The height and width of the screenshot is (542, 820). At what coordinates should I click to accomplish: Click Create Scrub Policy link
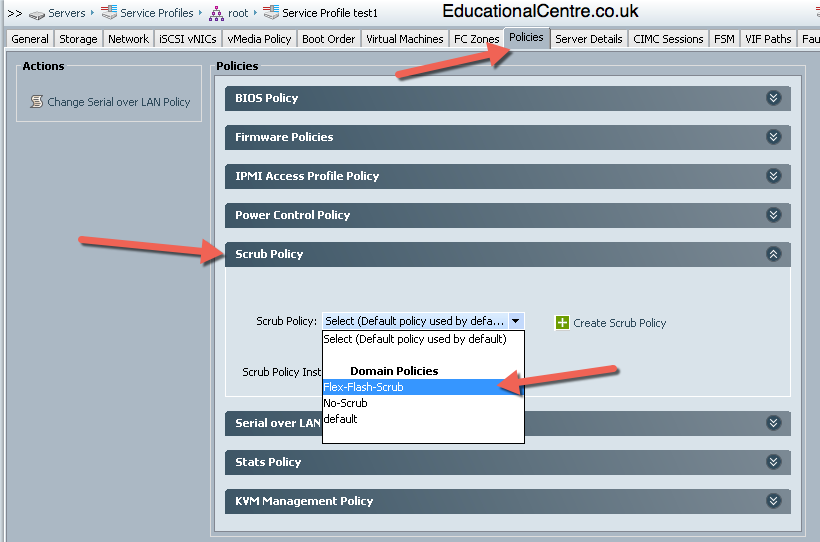[620, 323]
